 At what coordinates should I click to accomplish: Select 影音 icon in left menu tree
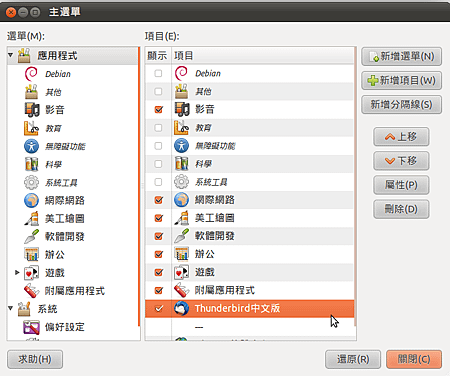(x=31, y=110)
